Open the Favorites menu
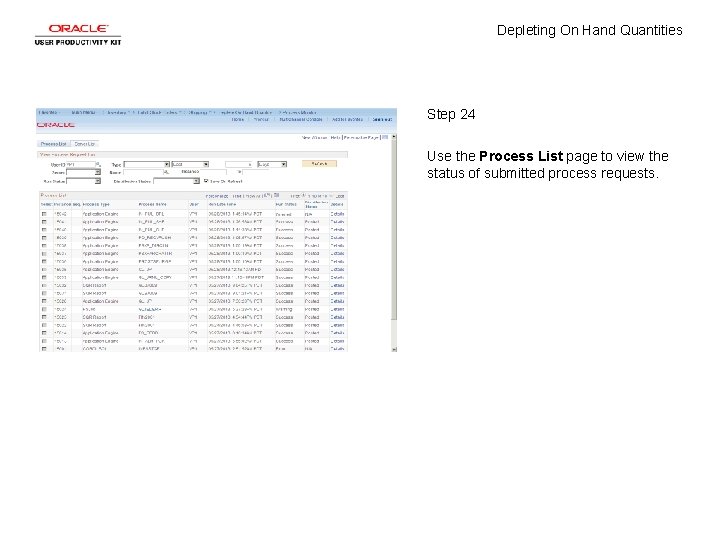The image size is (720, 540). tap(48, 112)
